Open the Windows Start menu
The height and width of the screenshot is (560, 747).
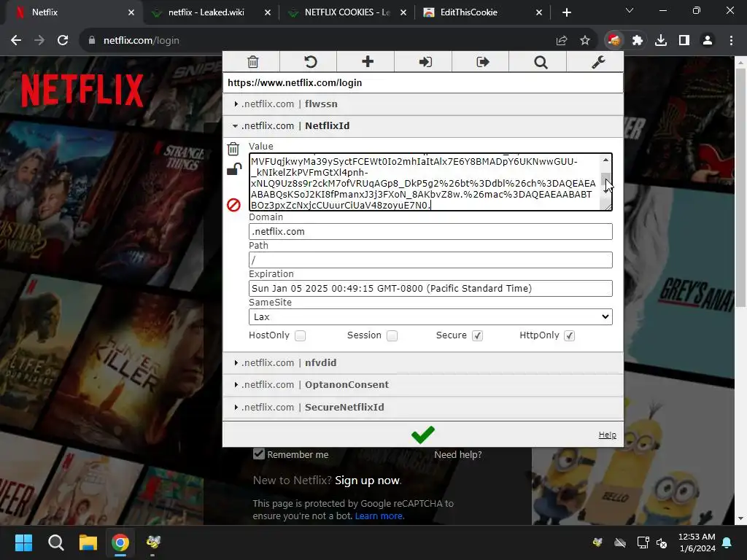pos(23,542)
